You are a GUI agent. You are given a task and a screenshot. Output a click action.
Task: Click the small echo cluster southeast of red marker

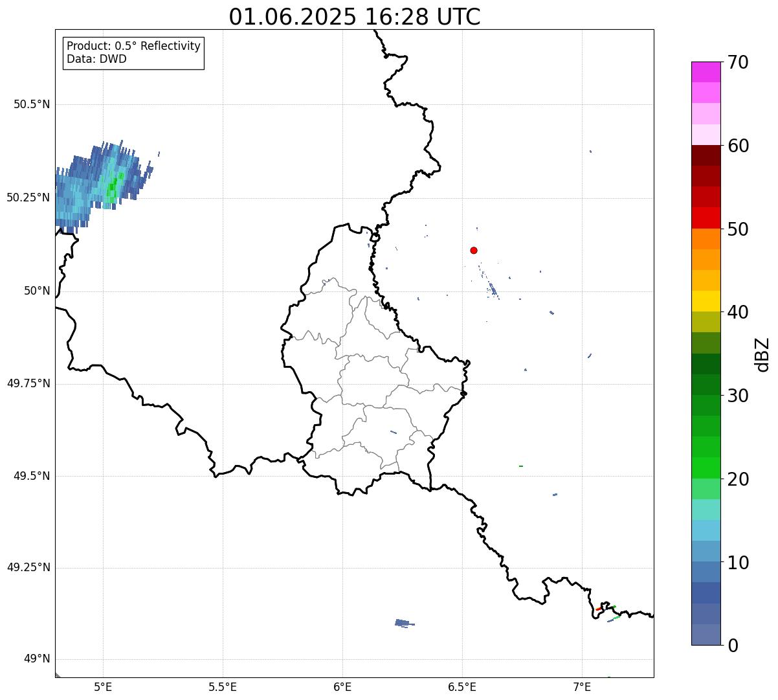click(x=493, y=289)
